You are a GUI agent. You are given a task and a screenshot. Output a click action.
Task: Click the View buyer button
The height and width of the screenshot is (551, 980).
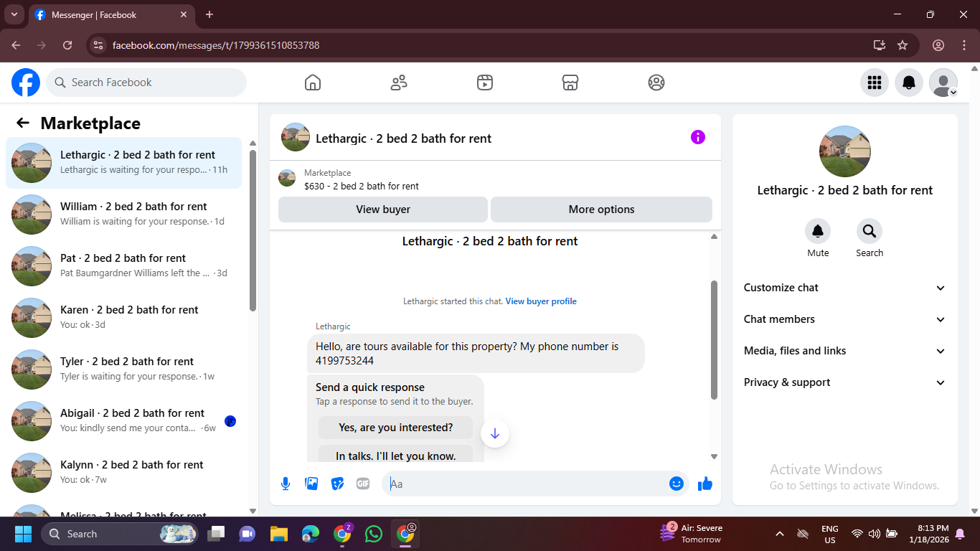click(383, 209)
